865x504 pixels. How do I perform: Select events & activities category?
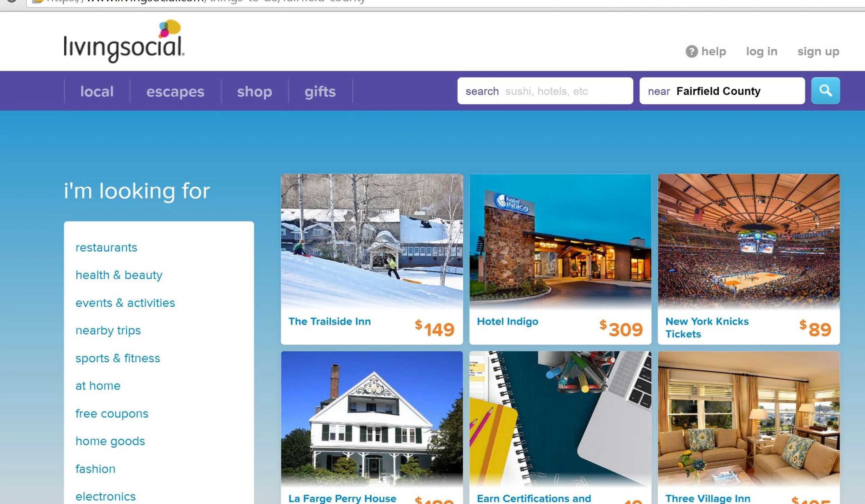pos(125,303)
